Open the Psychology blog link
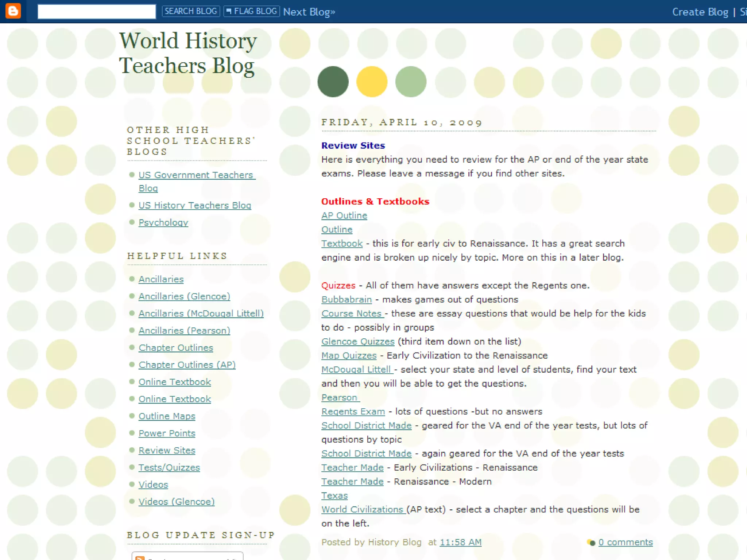747x560 pixels. pyautogui.click(x=163, y=222)
